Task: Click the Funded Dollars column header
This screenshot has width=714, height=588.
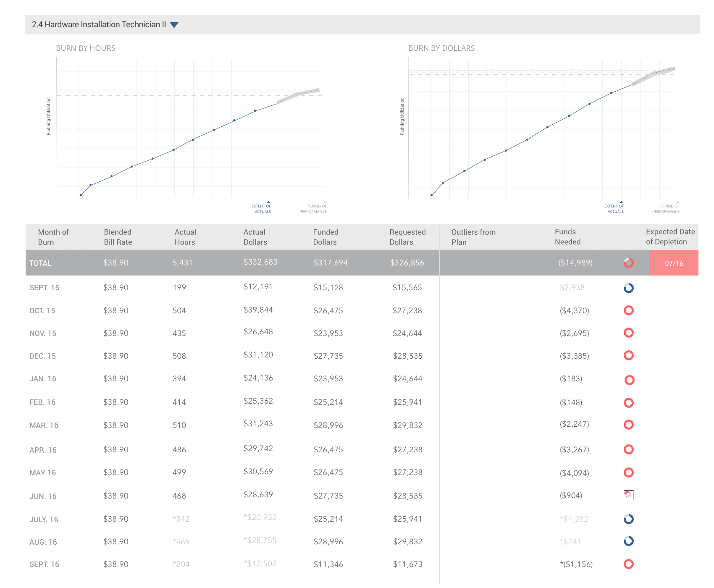Action: 325,237
